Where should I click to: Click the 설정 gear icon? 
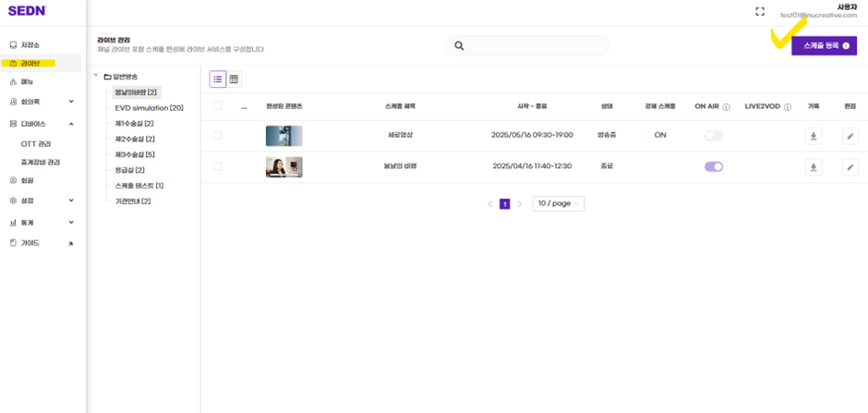pos(13,200)
